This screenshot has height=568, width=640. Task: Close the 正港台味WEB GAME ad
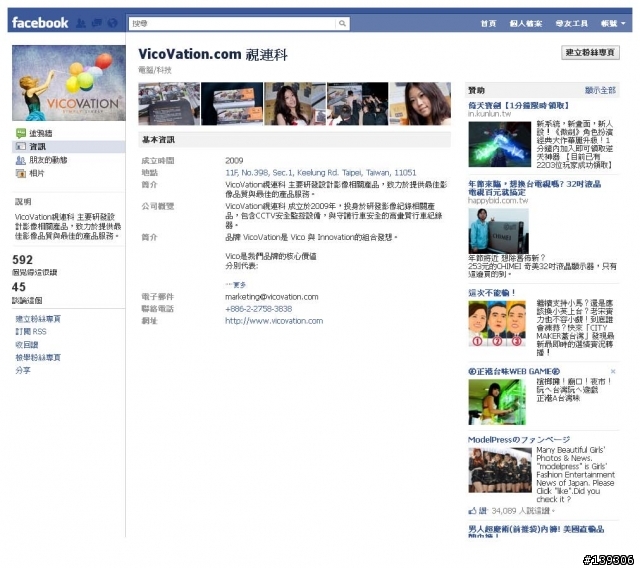(x=613, y=371)
